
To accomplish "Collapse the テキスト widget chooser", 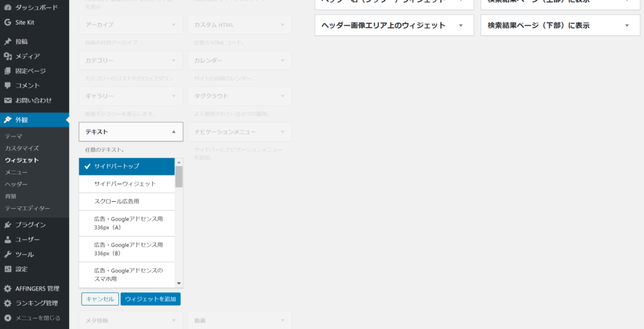I will [173, 132].
